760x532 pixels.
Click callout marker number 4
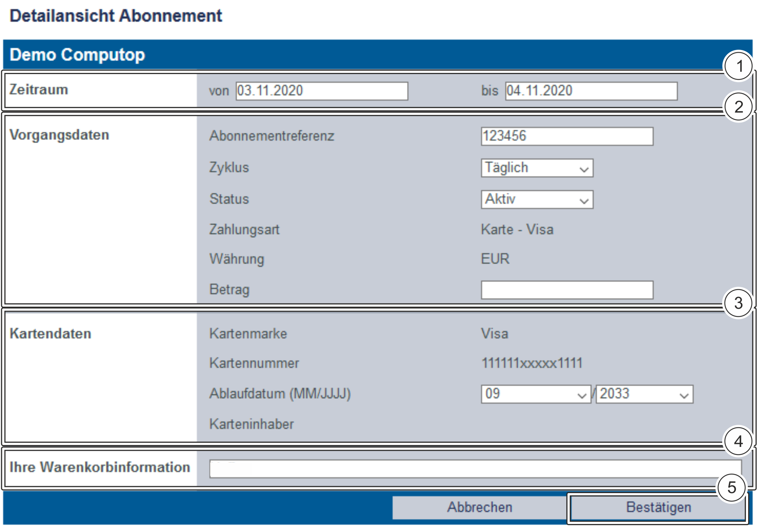click(x=738, y=442)
